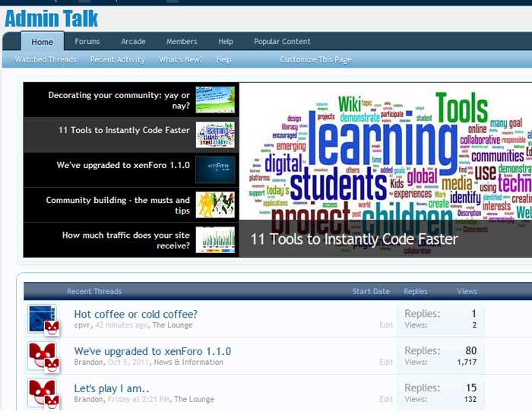Switch to the Members tab
Screen dimensions: 532x418
click(x=182, y=41)
